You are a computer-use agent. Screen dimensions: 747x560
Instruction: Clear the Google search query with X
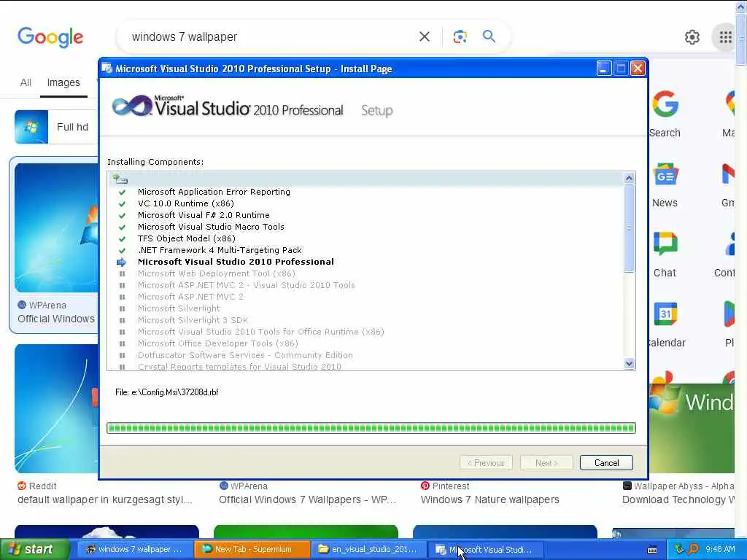tap(424, 36)
